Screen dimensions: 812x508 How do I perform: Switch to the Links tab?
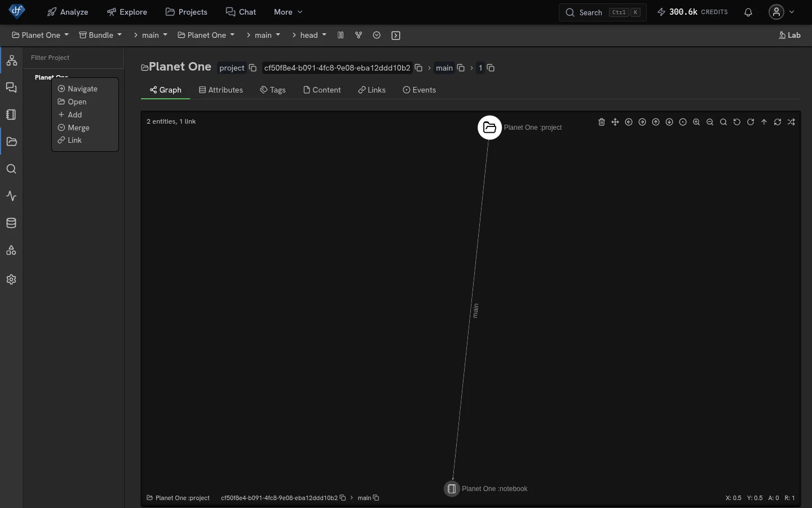[372, 90]
